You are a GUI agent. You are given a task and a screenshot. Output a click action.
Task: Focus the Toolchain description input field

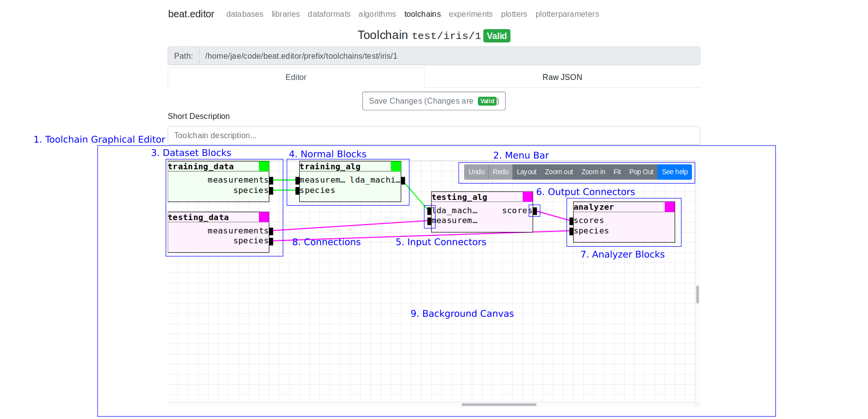coord(434,136)
